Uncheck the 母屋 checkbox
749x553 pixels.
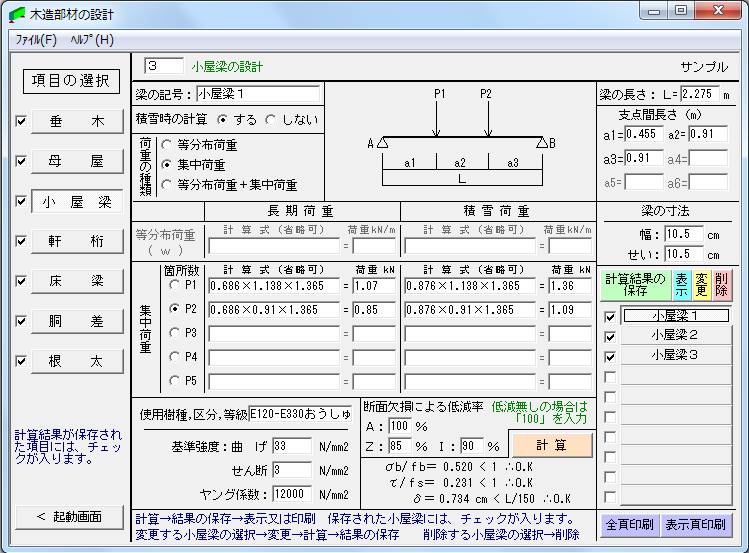[21, 161]
